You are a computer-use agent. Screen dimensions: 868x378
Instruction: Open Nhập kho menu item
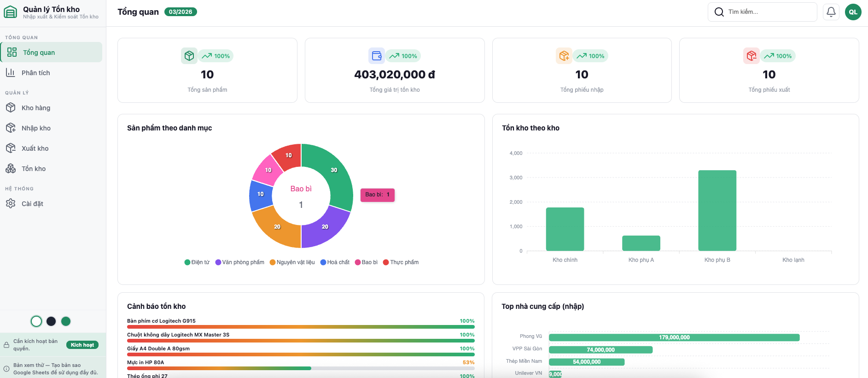[36, 128]
